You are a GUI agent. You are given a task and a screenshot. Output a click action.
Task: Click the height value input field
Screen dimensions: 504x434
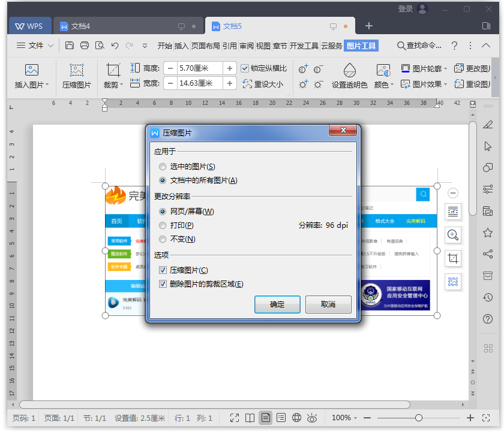pyautogui.click(x=200, y=68)
